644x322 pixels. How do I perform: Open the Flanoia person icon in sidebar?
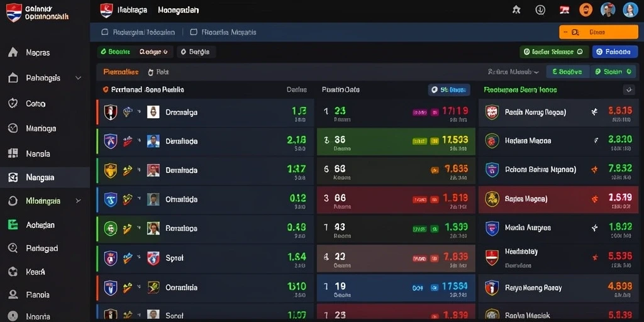[13, 294]
